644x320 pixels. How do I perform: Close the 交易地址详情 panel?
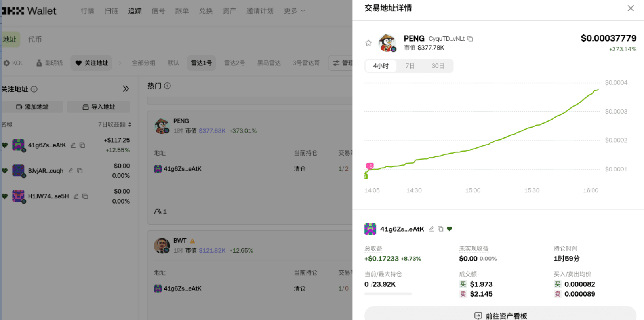click(x=631, y=8)
